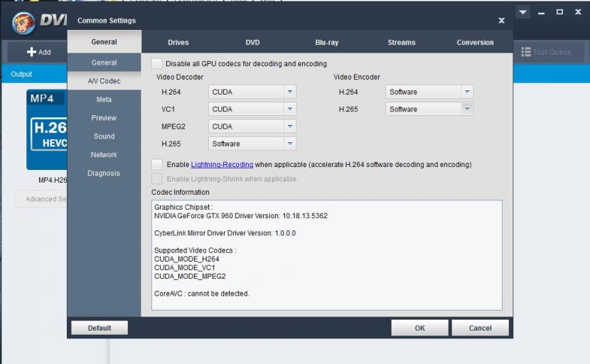590x364 pixels.
Task: Close the Common Settings dialog
Action: pyautogui.click(x=501, y=21)
